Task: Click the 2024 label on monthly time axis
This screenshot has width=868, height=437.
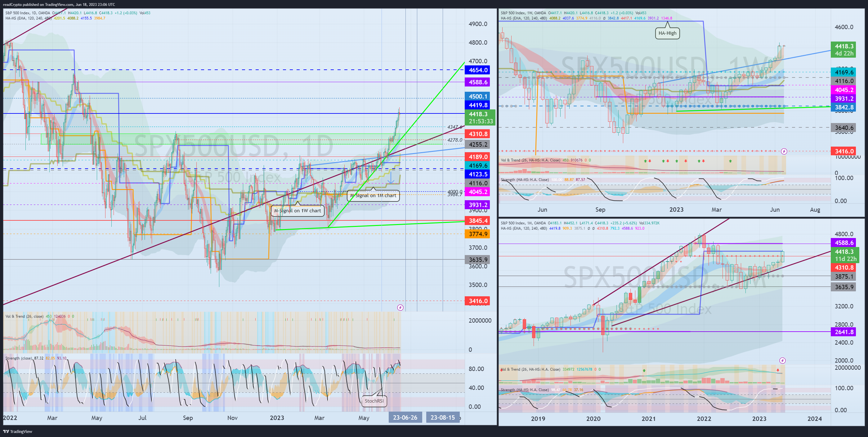Action: (814, 419)
